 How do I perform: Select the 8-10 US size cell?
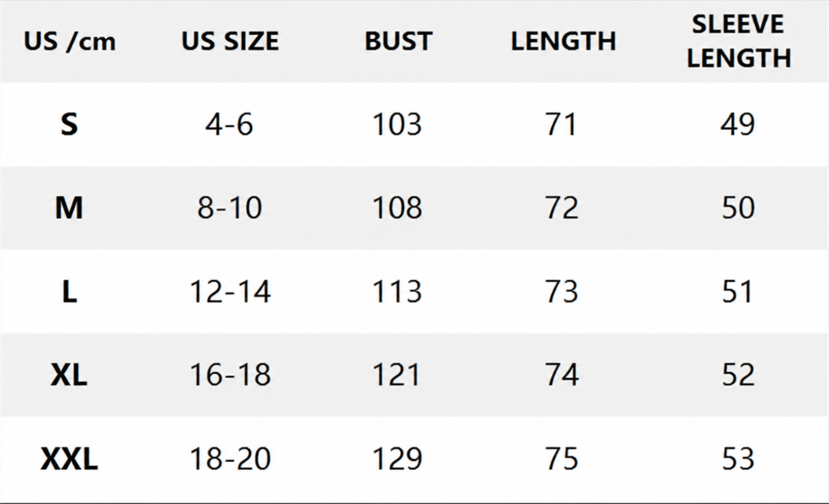230,208
